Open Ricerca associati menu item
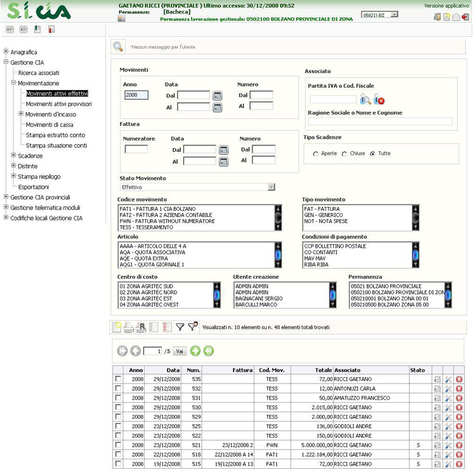476x472 pixels. (39, 73)
